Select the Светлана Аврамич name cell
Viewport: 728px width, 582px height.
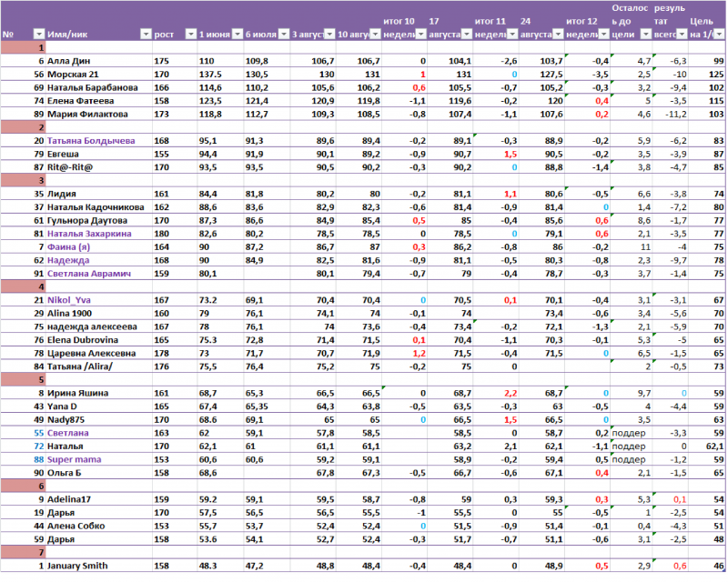click(x=89, y=273)
